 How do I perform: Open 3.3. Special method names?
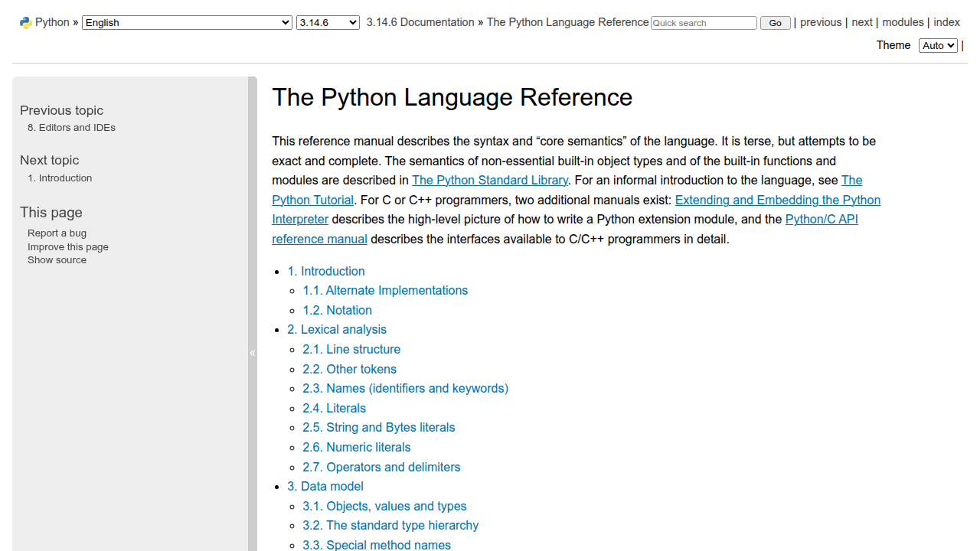[377, 545]
